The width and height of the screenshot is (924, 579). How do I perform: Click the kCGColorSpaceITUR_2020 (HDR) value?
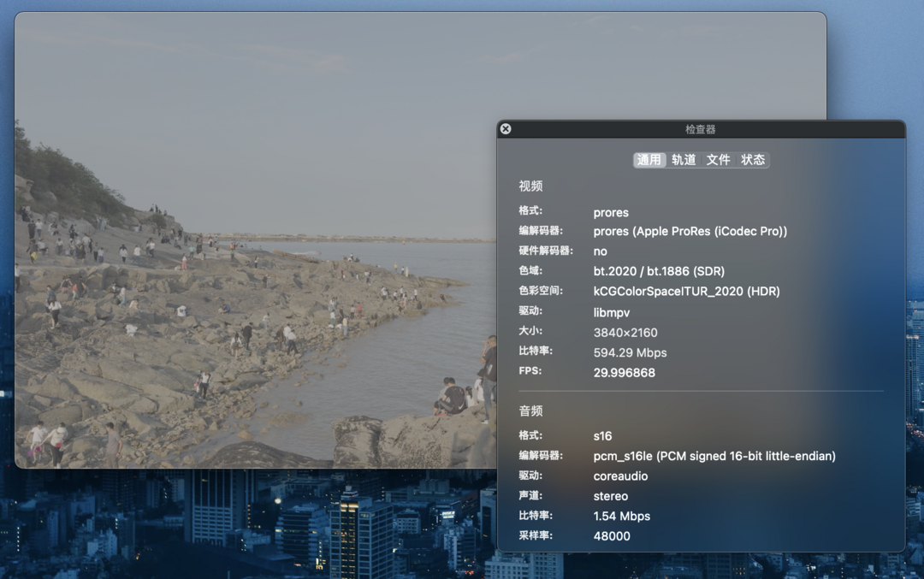[686, 292]
